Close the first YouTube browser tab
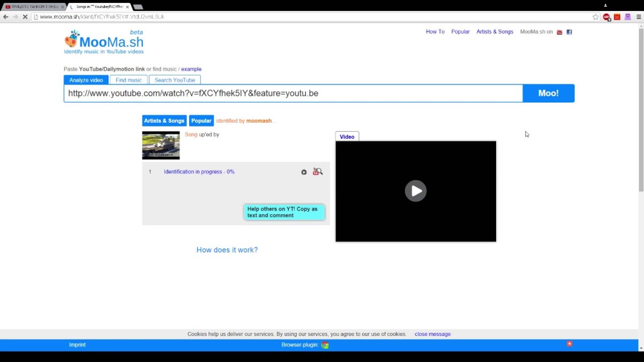This screenshot has width=644, height=362. click(63, 7)
